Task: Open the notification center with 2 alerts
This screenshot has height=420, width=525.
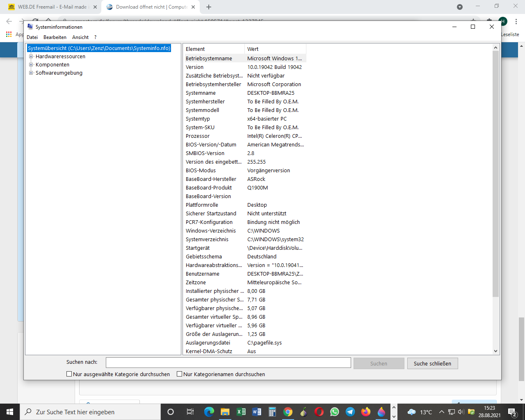Action: [512, 412]
